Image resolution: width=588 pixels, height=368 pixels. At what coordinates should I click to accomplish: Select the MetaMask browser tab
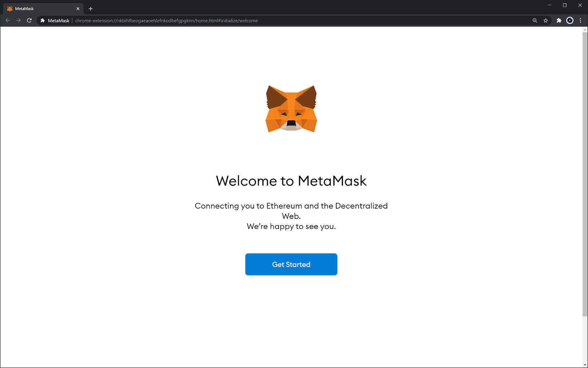(x=43, y=8)
